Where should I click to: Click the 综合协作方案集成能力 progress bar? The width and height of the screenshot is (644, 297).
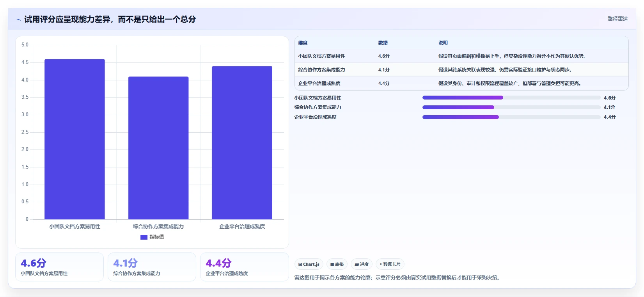511,107
